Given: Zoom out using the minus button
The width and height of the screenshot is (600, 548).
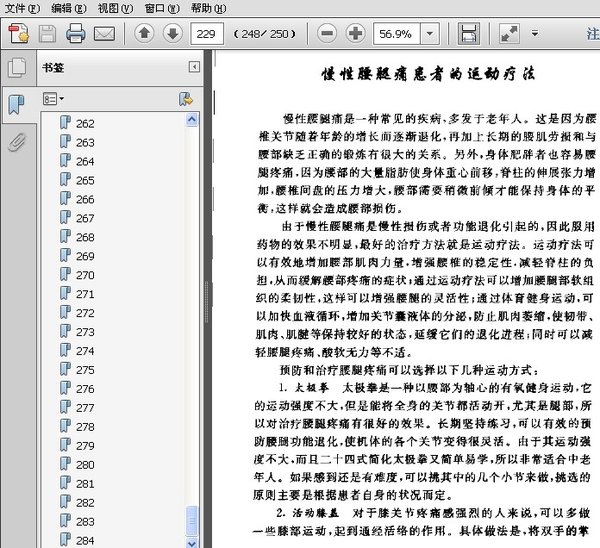Looking at the screenshot, I should [327, 34].
